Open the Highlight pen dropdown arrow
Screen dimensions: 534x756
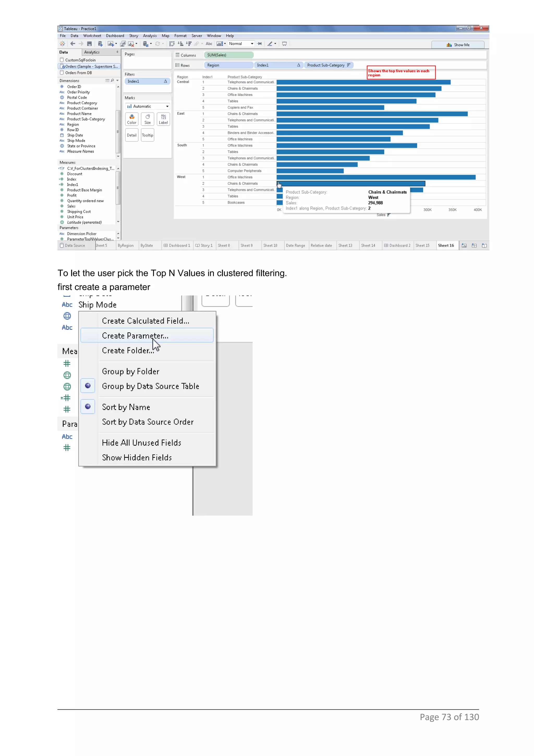point(275,44)
